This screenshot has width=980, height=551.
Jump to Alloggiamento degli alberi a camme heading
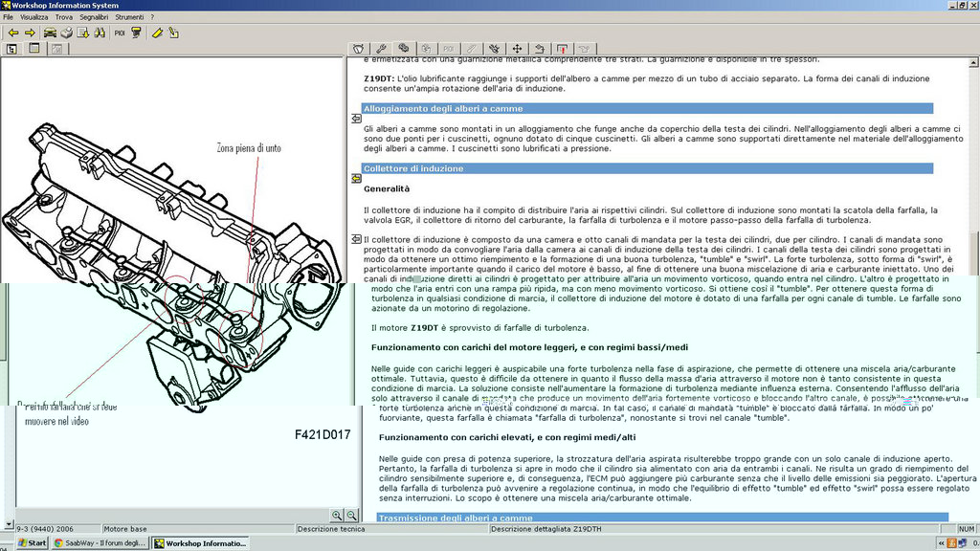click(x=647, y=109)
